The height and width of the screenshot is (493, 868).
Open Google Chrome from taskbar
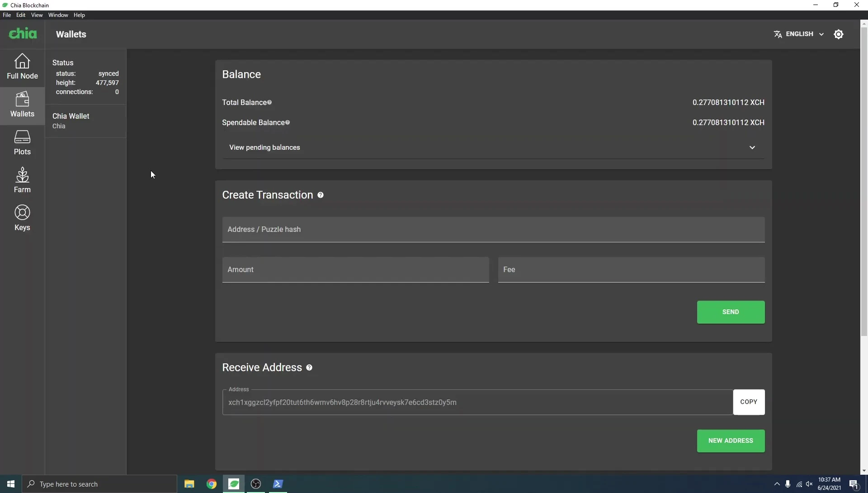(211, 484)
